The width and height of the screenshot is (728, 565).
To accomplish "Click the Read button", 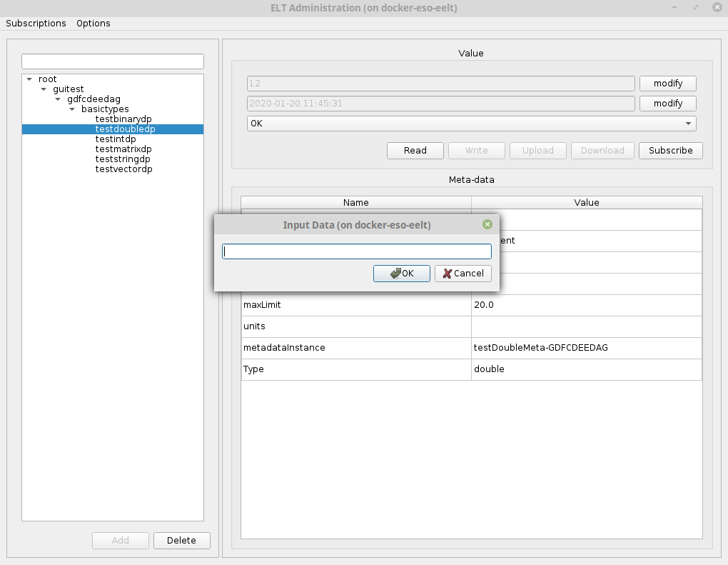I will click(x=415, y=151).
